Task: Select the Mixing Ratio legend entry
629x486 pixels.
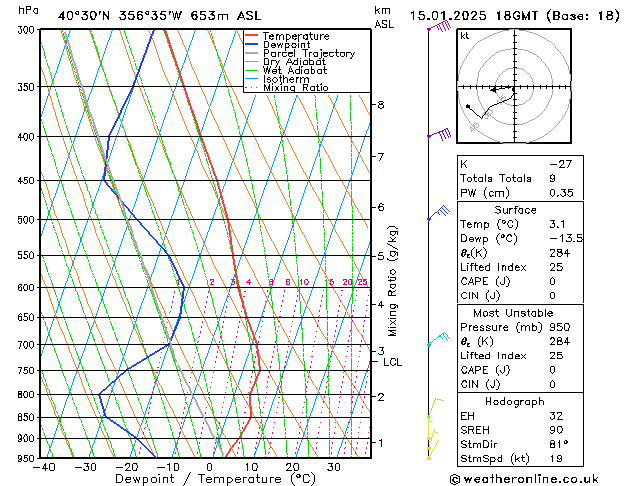Action: (295, 88)
